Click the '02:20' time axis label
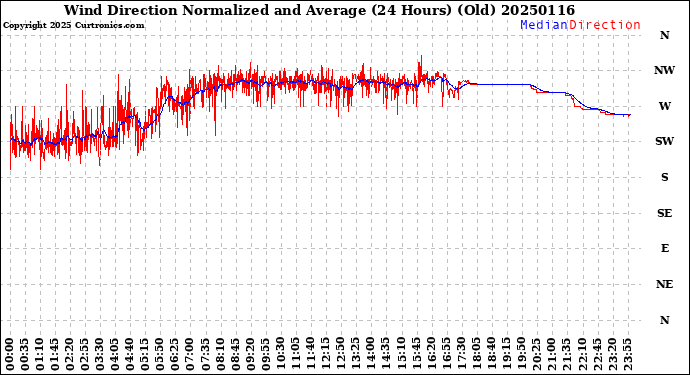The width and height of the screenshot is (690, 375). point(70,354)
